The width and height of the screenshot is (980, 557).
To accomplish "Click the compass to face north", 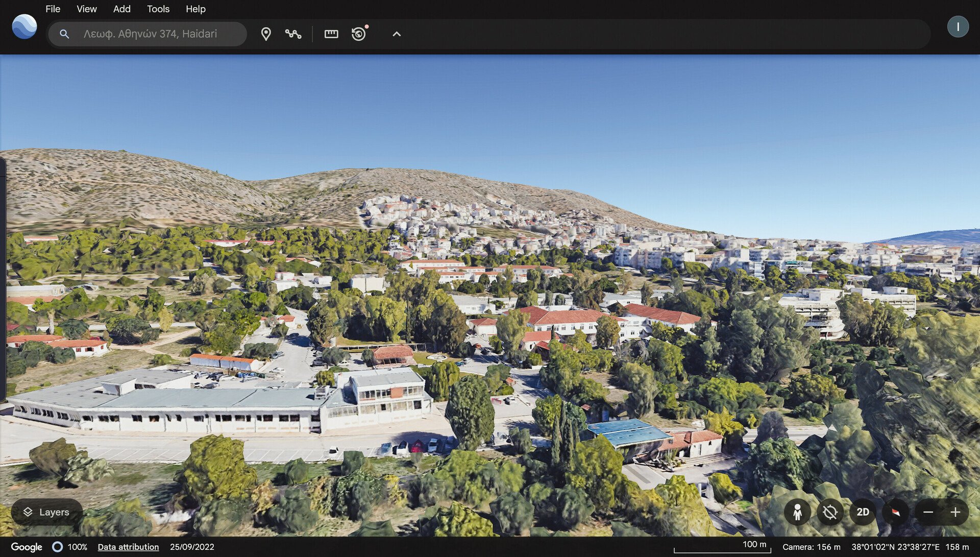I will (x=895, y=512).
